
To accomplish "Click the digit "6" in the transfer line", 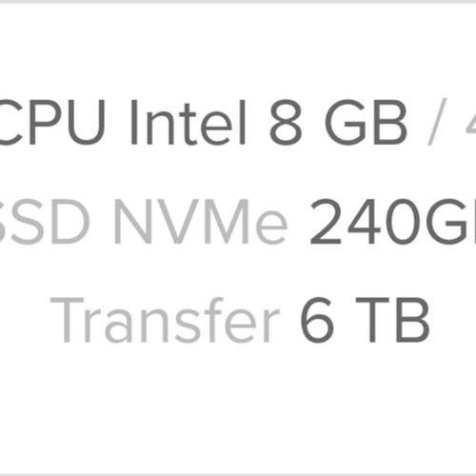I will click(x=317, y=320).
